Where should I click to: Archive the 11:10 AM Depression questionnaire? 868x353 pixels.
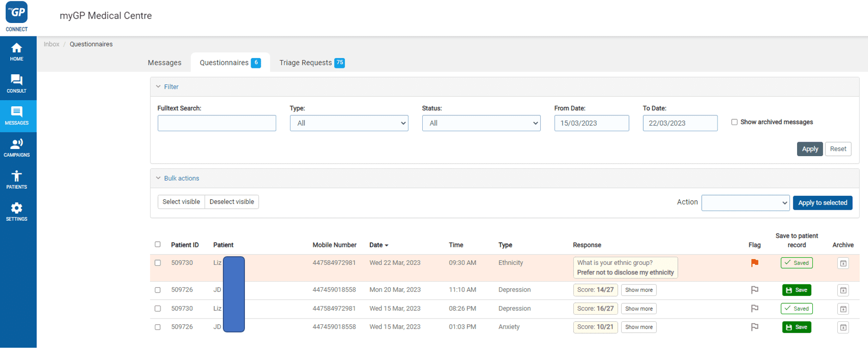[x=843, y=290]
